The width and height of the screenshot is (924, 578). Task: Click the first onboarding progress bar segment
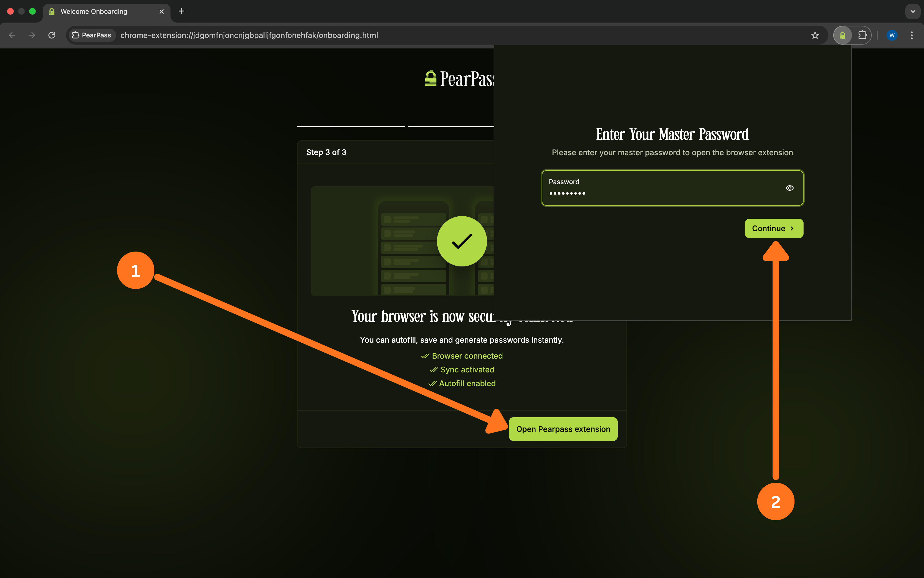tap(351, 126)
